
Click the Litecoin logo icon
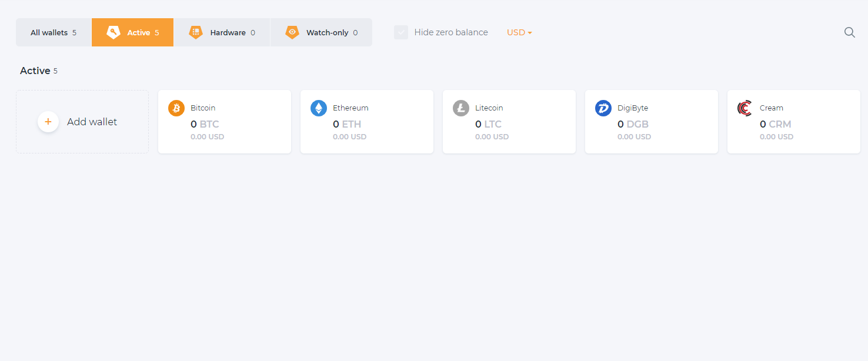(x=461, y=108)
